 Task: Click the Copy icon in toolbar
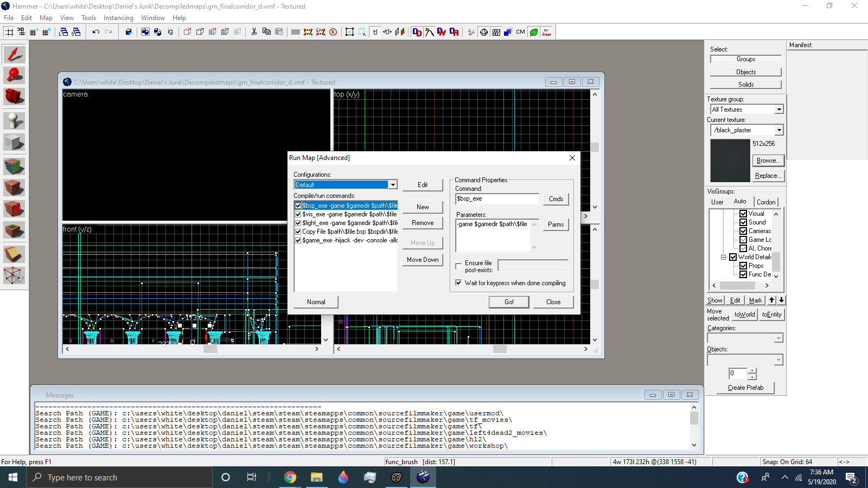click(266, 32)
